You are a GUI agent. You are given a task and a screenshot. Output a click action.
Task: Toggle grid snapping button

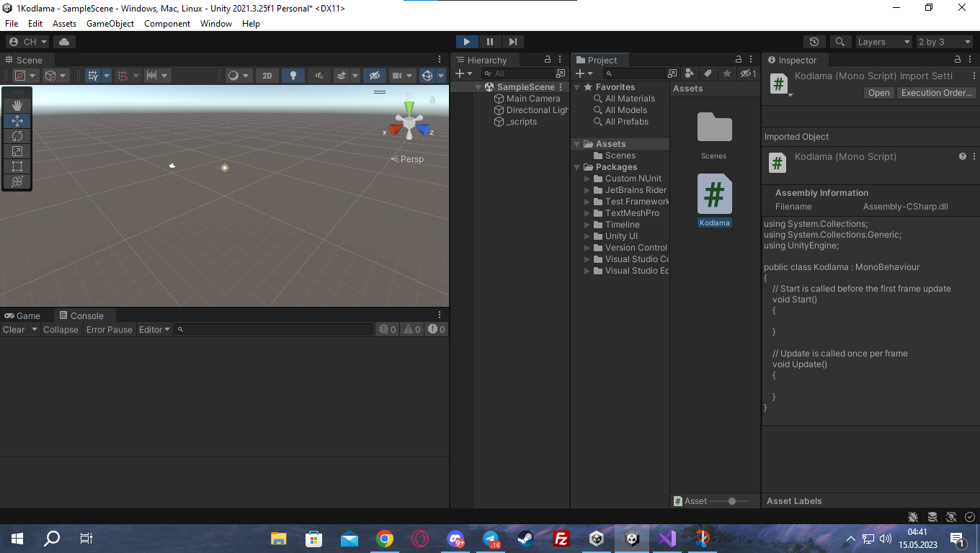click(x=123, y=75)
